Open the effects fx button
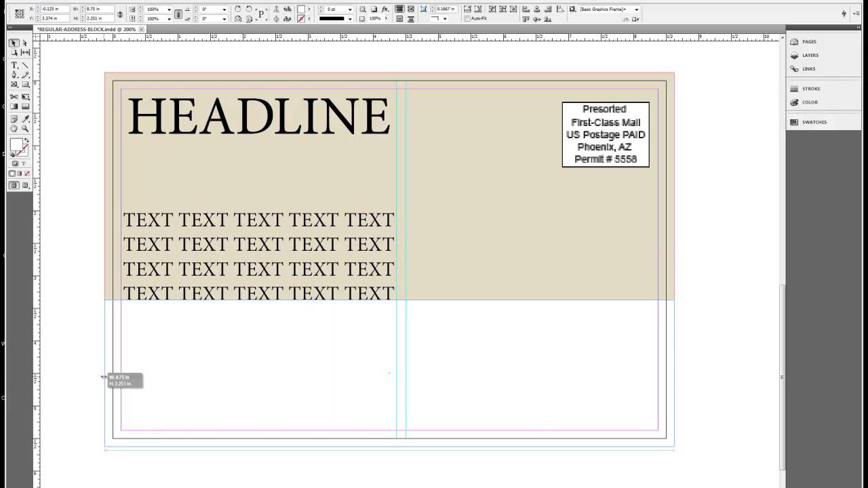Image resolution: width=868 pixels, height=488 pixels. (384, 9)
